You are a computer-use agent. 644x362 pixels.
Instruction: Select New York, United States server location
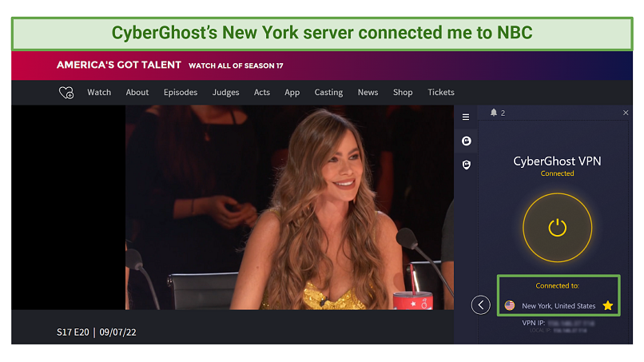click(559, 306)
